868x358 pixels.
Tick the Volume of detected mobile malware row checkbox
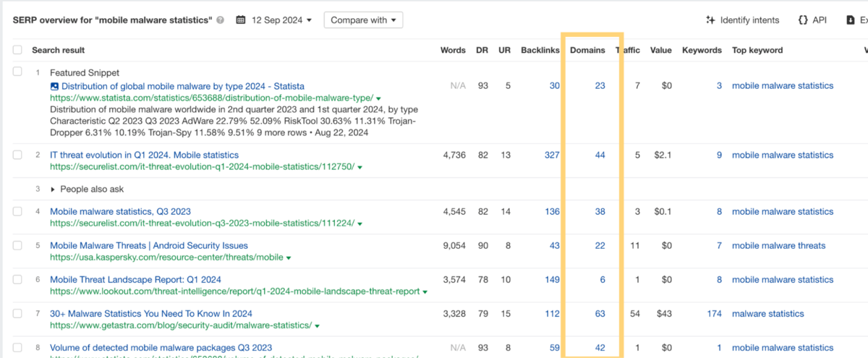tap(17, 348)
